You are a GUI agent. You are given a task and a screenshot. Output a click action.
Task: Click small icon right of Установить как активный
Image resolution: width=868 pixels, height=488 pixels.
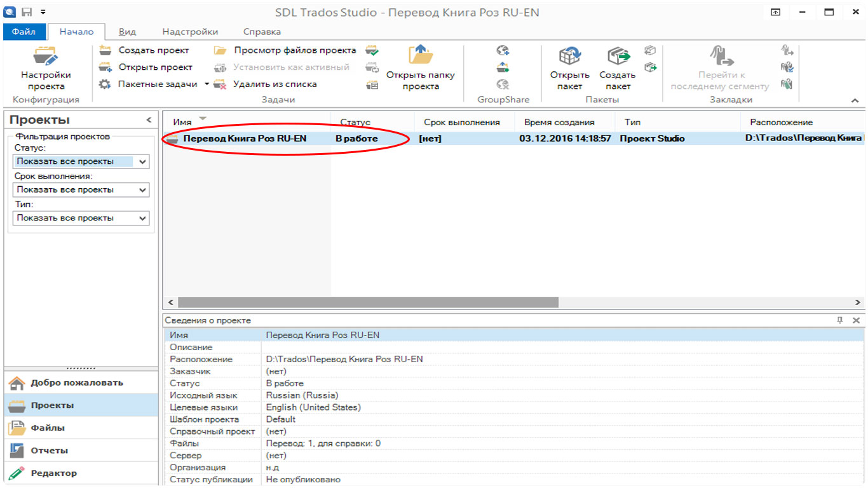(x=372, y=68)
